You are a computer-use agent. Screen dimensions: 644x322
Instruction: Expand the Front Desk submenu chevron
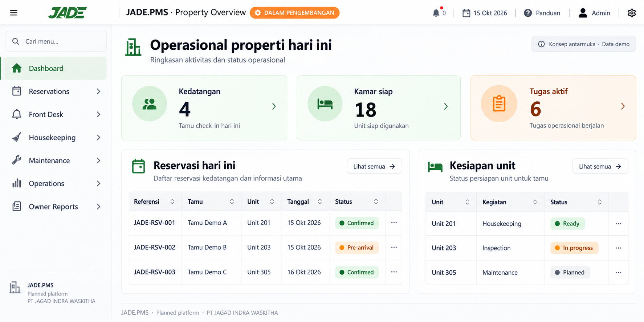98,114
